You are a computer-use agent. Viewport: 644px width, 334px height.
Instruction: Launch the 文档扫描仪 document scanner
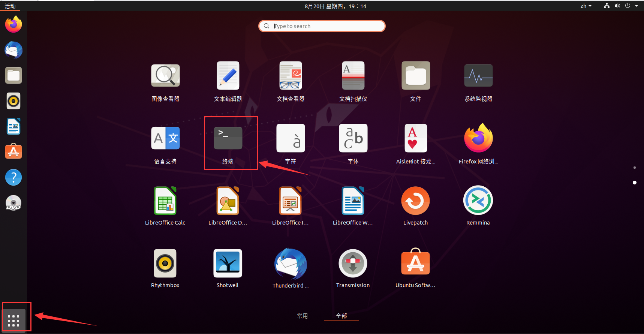click(353, 75)
